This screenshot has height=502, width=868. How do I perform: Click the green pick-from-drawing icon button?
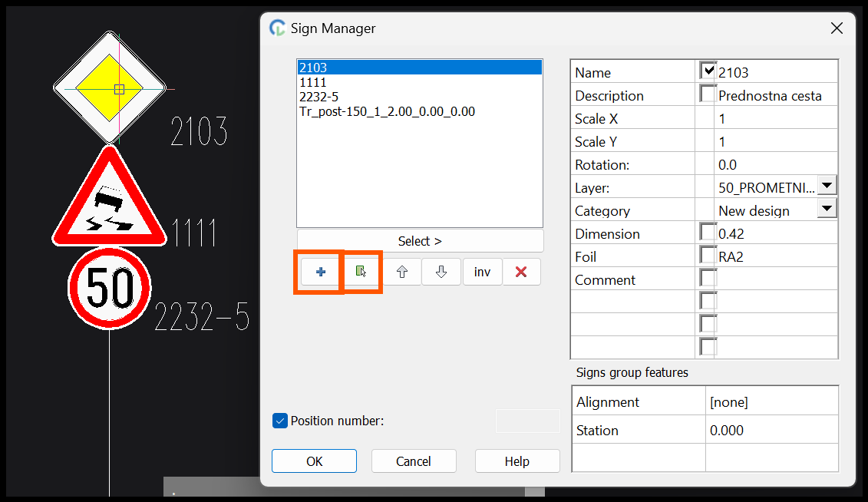(361, 272)
